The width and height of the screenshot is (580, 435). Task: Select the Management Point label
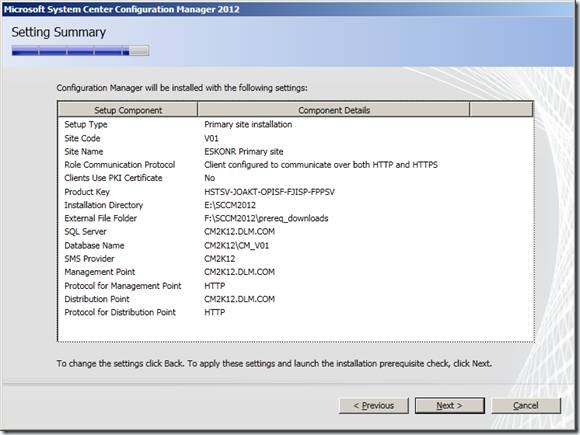pyautogui.click(x=100, y=272)
